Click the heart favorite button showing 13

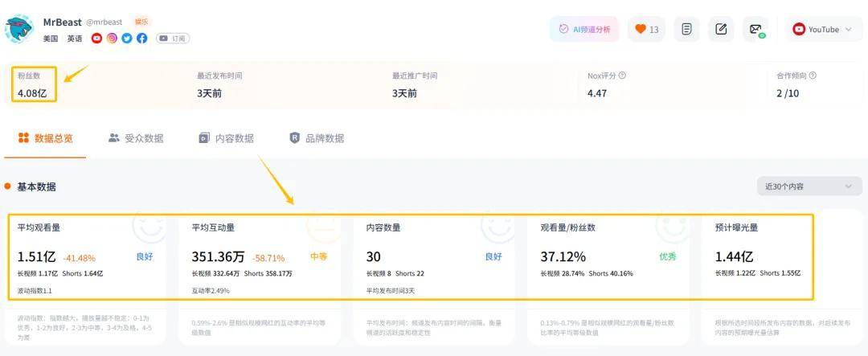[646, 30]
